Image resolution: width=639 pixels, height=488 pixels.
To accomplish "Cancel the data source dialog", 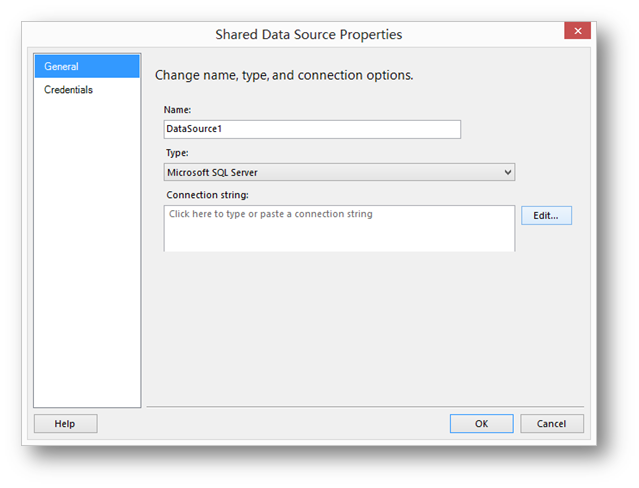I will click(x=551, y=424).
